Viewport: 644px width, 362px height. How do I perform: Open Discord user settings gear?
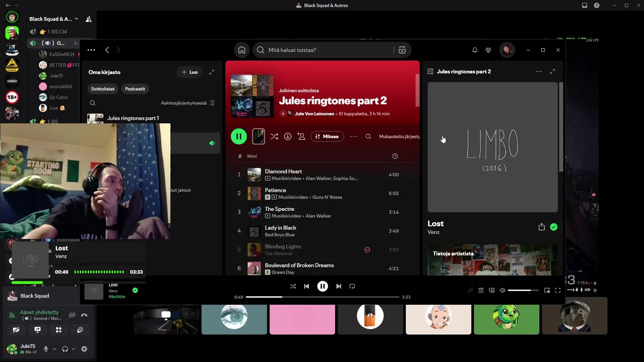click(x=84, y=349)
